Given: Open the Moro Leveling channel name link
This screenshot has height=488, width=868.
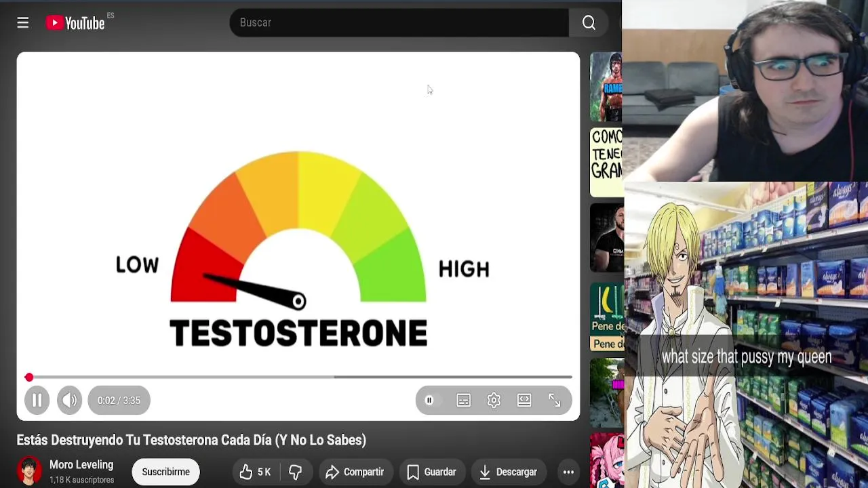Looking at the screenshot, I should pyautogui.click(x=81, y=465).
